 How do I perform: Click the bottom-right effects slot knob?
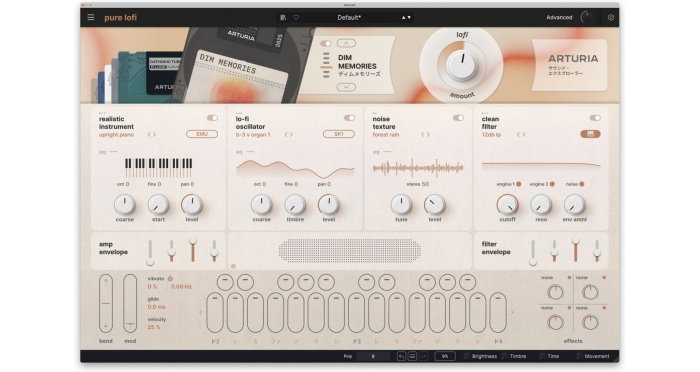click(590, 322)
